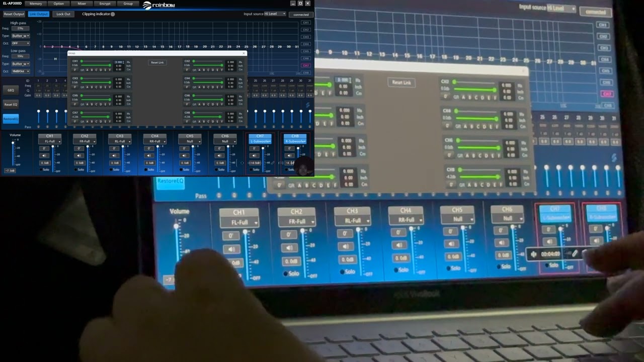
Task: Click the CH2 phase 0° button on laptop screen
Action: 289,235
